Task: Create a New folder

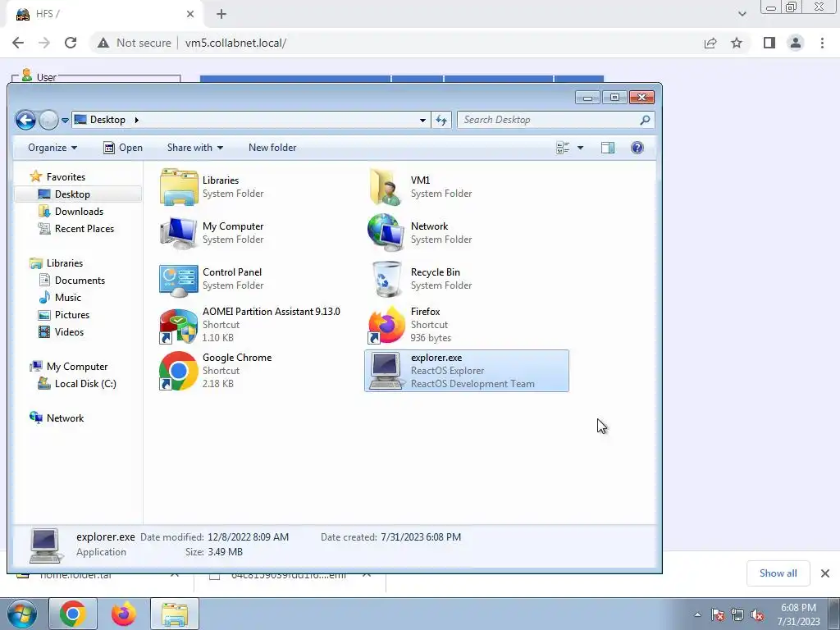Action: [272, 148]
